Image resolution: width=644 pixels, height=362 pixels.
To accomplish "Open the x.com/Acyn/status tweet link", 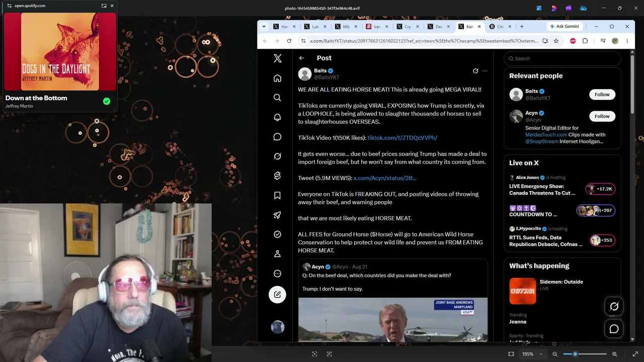I will (x=385, y=178).
